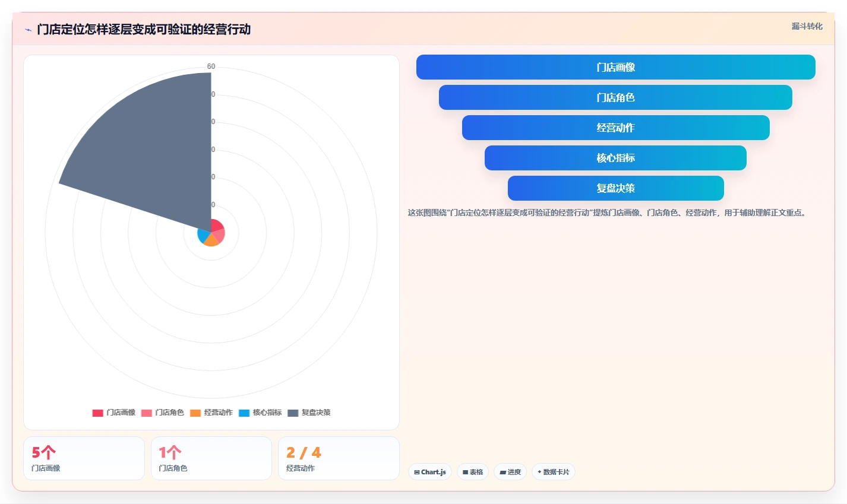Click the small red 门店画像 chart segment
The height and width of the screenshot is (504, 847).
217,225
